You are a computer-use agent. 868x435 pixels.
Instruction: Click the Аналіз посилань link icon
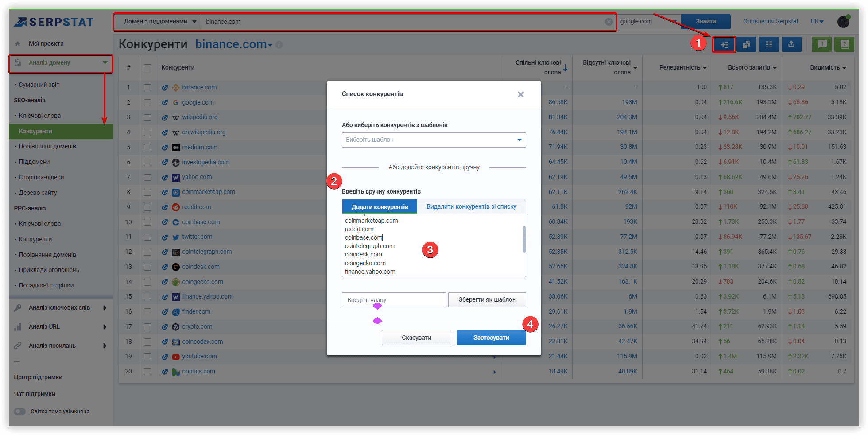click(18, 346)
